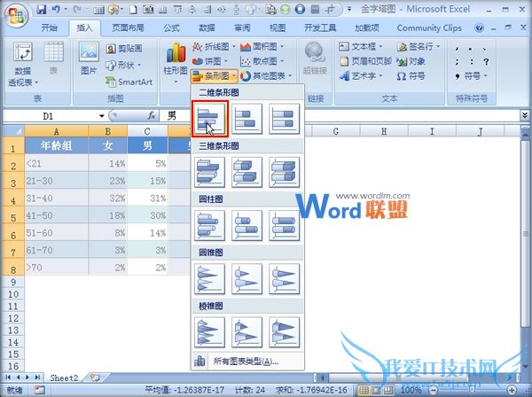Open the 开发工具 Developer tab

[x=320, y=27]
